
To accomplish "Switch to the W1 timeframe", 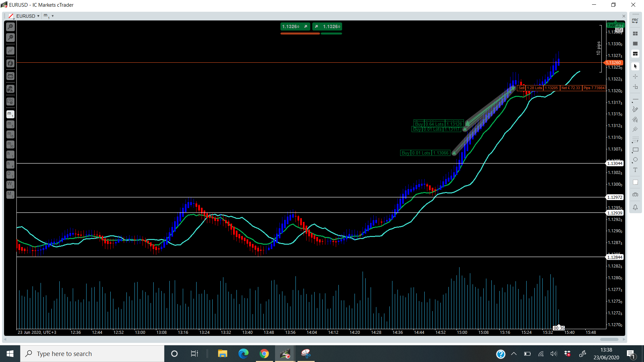I will point(10,184).
